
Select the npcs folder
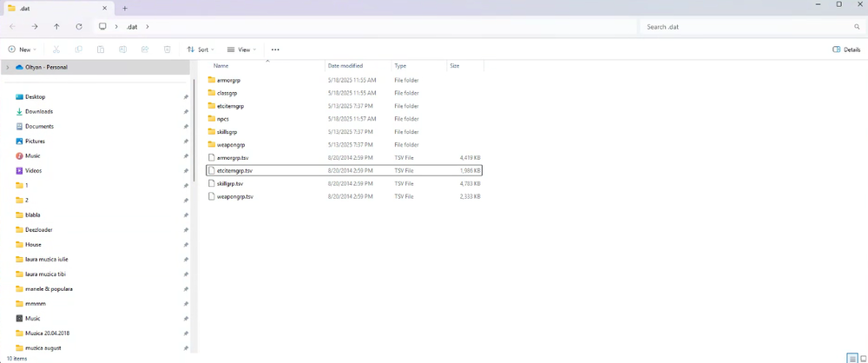point(222,119)
